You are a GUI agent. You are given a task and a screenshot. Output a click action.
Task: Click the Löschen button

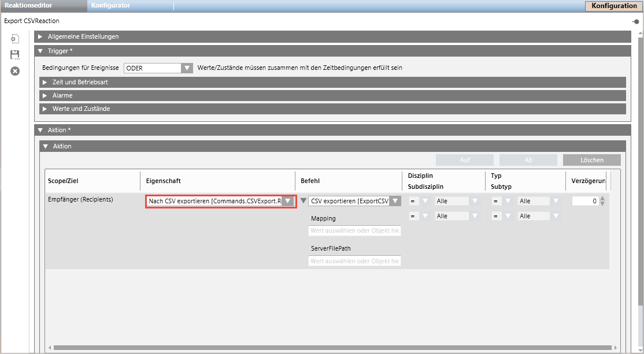(x=591, y=160)
